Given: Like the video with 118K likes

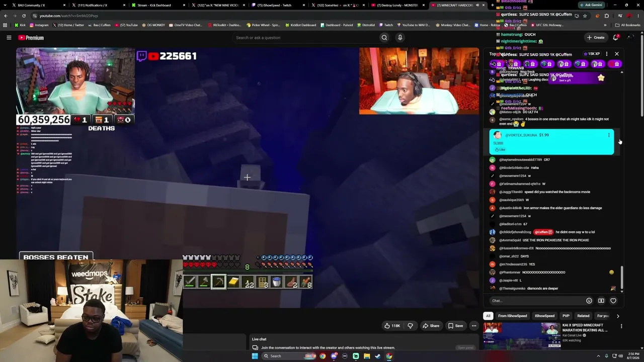Looking at the screenshot, I should [392, 326].
